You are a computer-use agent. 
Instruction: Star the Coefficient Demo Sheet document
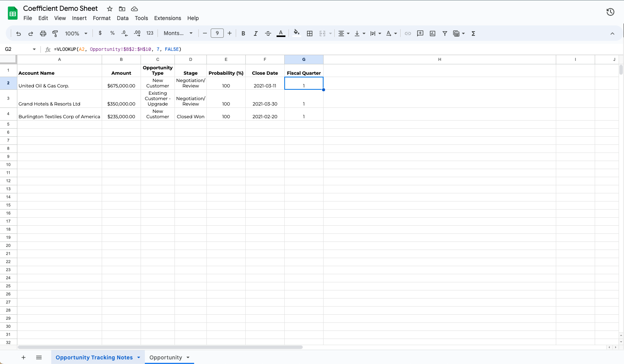(110, 8)
